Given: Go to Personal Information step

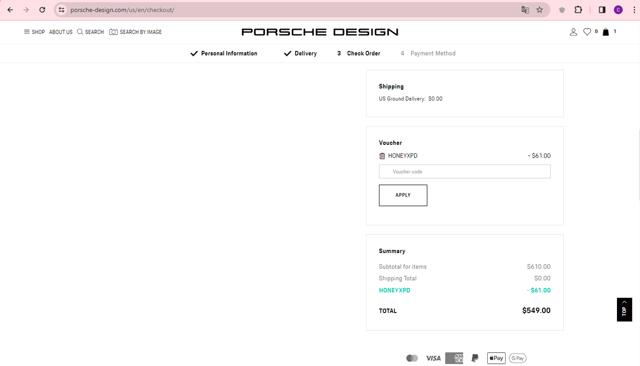Looking at the screenshot, I should [x=224, y=53].
